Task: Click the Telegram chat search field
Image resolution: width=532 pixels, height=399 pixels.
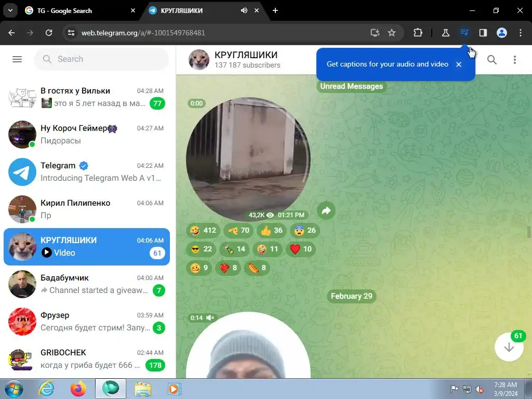Action: tap(101, 59)
